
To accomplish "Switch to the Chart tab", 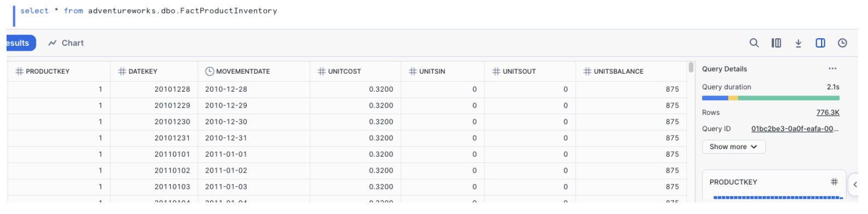I will click(x=66, y=43).
